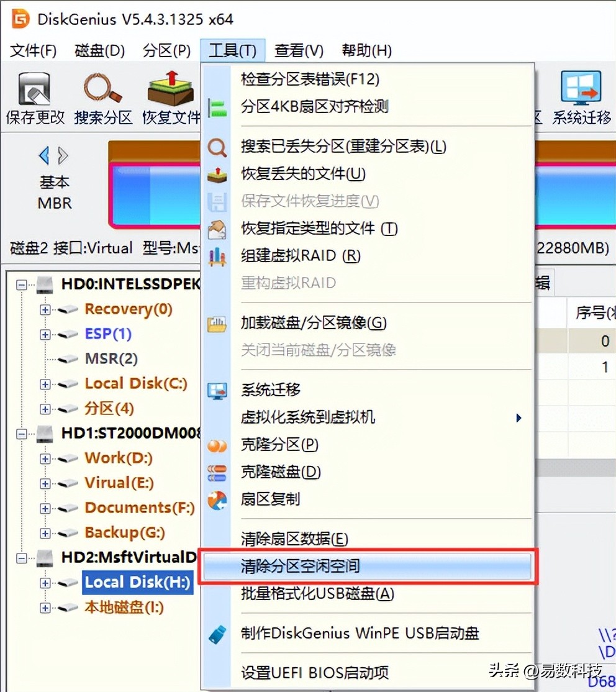Click the load disk image folder icon

pos(217,324)
